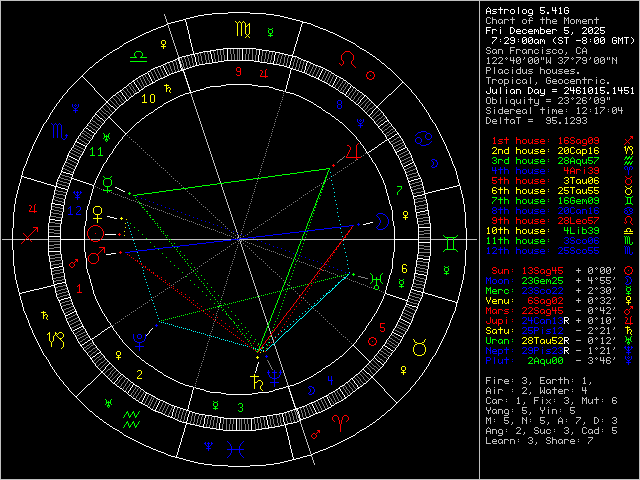Select the large red Sun circle inside the wheel
Viewport: 640px width, 480px height.
pyautogui.click(x=96, y=234)
